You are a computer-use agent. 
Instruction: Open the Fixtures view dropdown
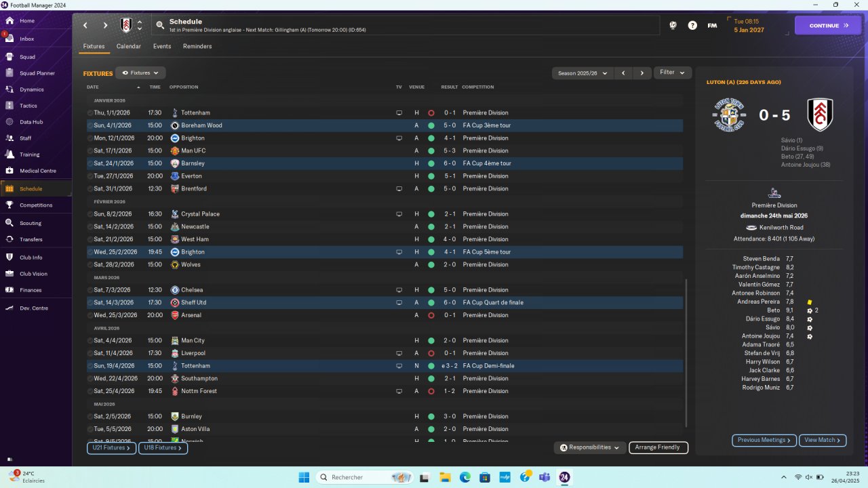[x=140, y=73]
